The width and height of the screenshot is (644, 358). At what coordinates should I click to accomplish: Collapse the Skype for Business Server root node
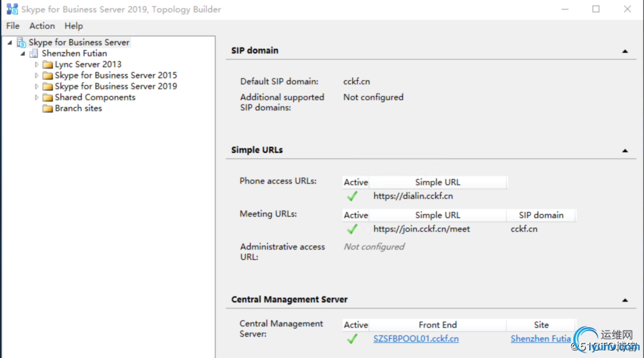point(10,43)
